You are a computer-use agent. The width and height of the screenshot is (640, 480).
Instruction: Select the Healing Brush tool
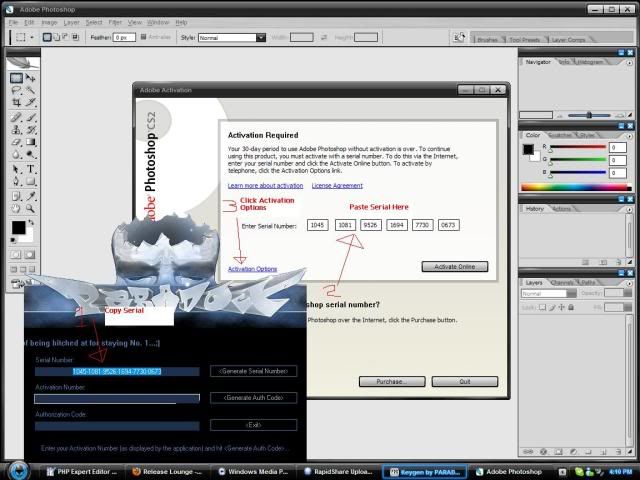16,118
